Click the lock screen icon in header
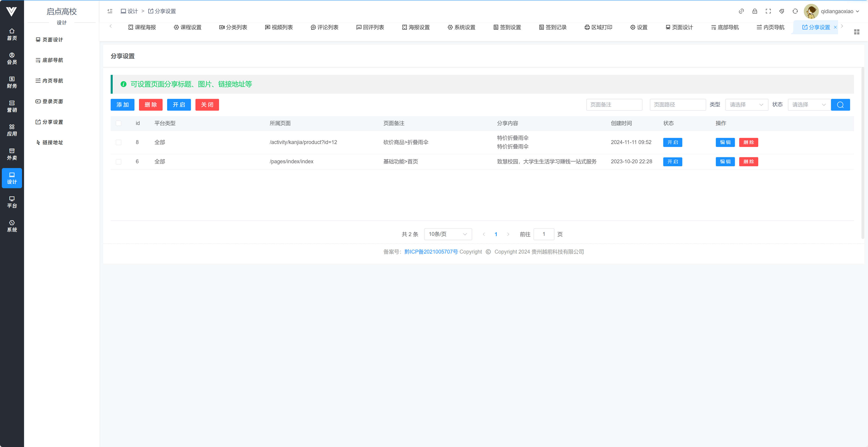Viewport: 868px width, 447px height. pos(754,11)
